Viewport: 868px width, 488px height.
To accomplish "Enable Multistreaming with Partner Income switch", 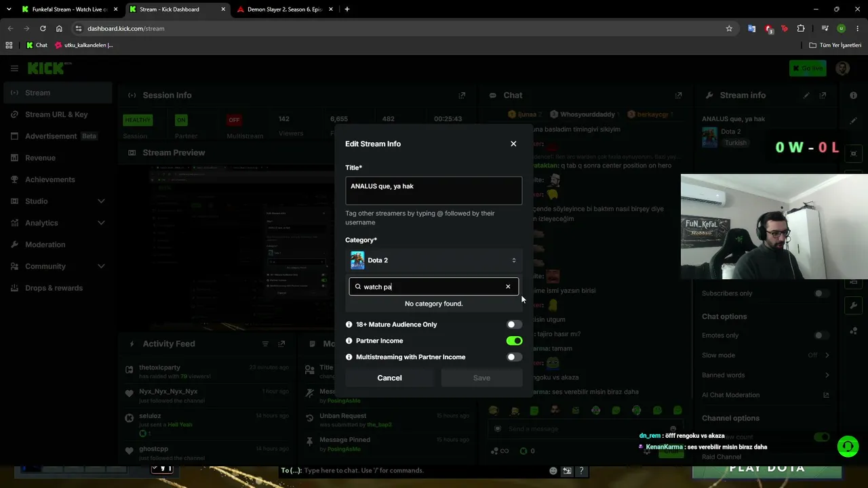I will click(514, 357).
